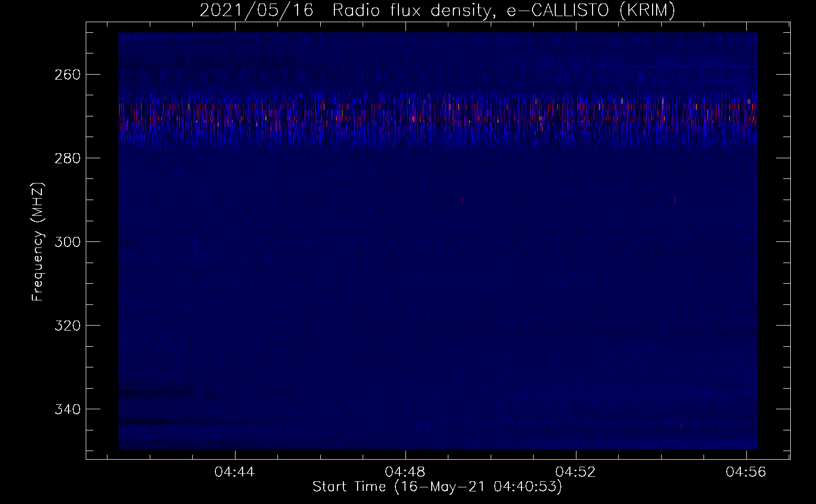Click the 340 frequency tick label
816x504 pixels.
(x=67, y=409)
